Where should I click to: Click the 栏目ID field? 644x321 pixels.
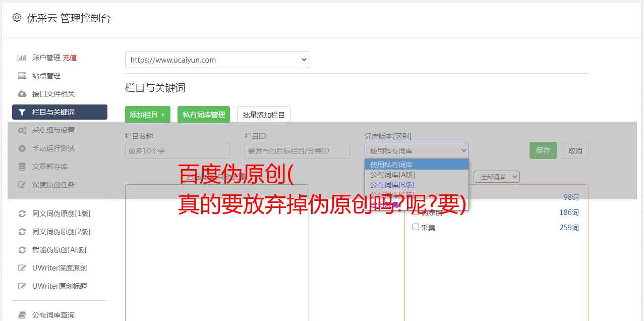[297, 150]
